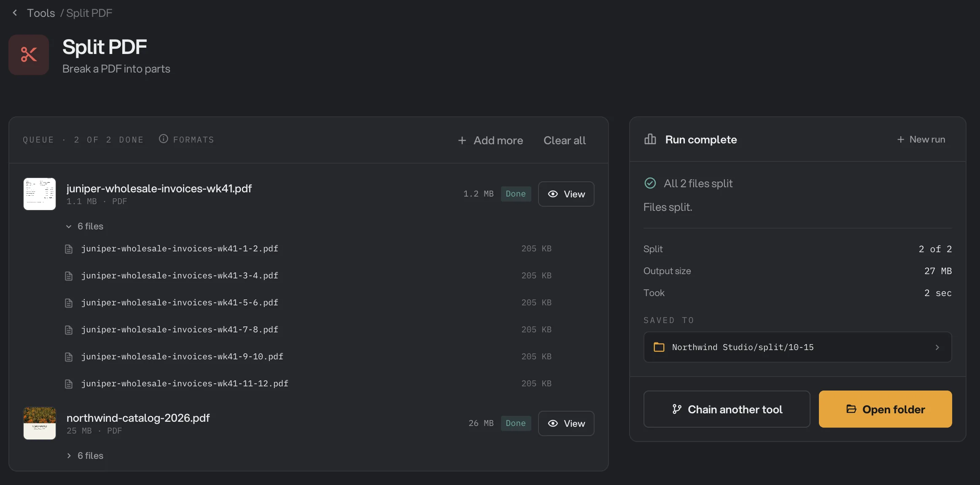This screenshot has width=980, height=485.
Task: Click the Output size value 27 MB
Action: 938,271
